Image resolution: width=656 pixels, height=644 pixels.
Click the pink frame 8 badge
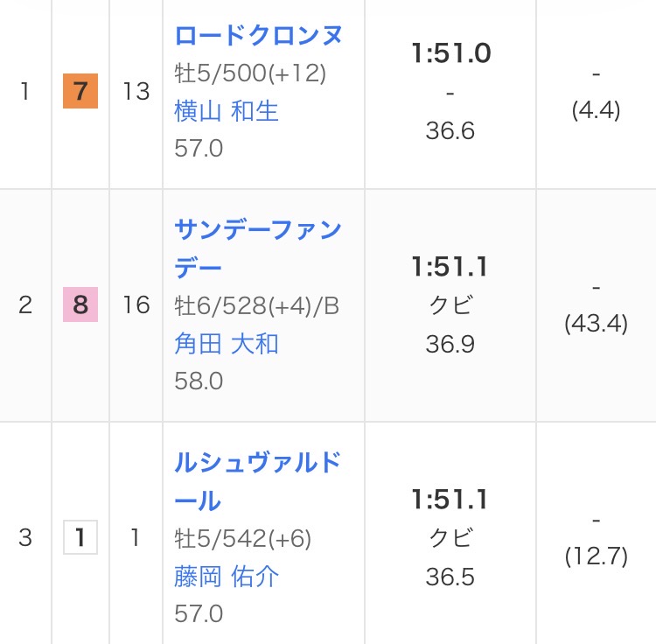80,304
